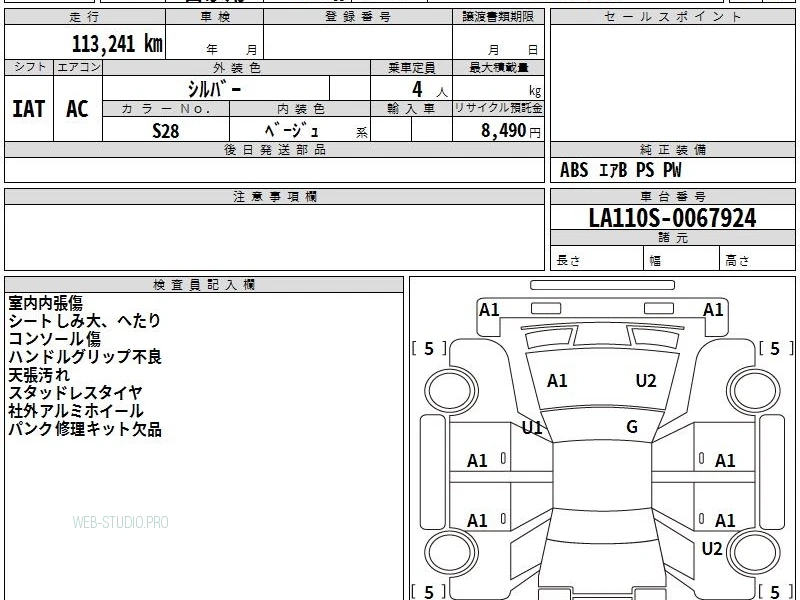Select the AC air conditioner value

78,109
